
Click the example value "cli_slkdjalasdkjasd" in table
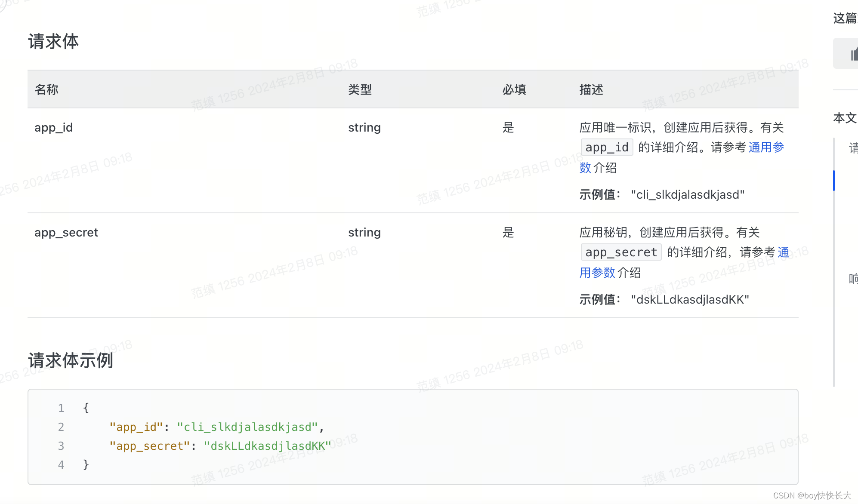[688, 194]
